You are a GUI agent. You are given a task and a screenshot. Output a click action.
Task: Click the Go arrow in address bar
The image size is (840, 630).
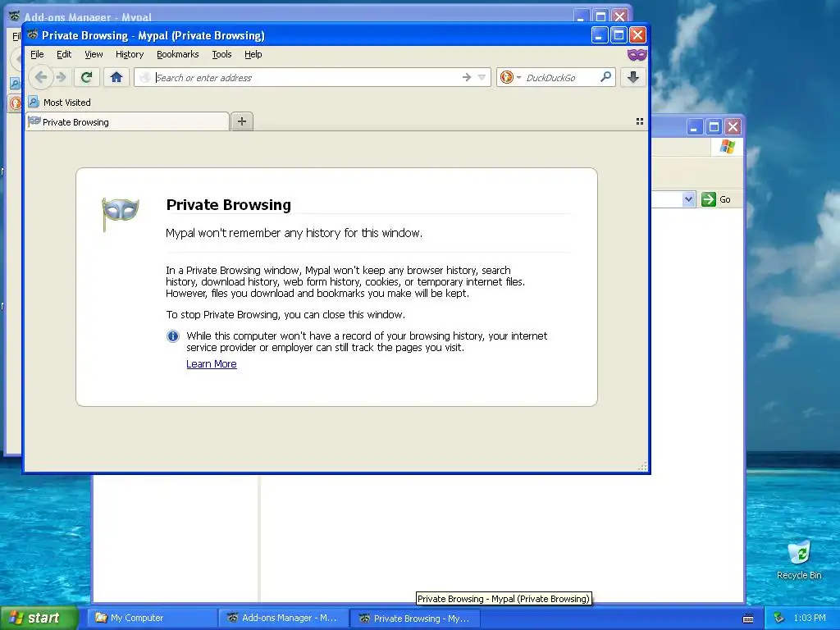tap(467, 78)
